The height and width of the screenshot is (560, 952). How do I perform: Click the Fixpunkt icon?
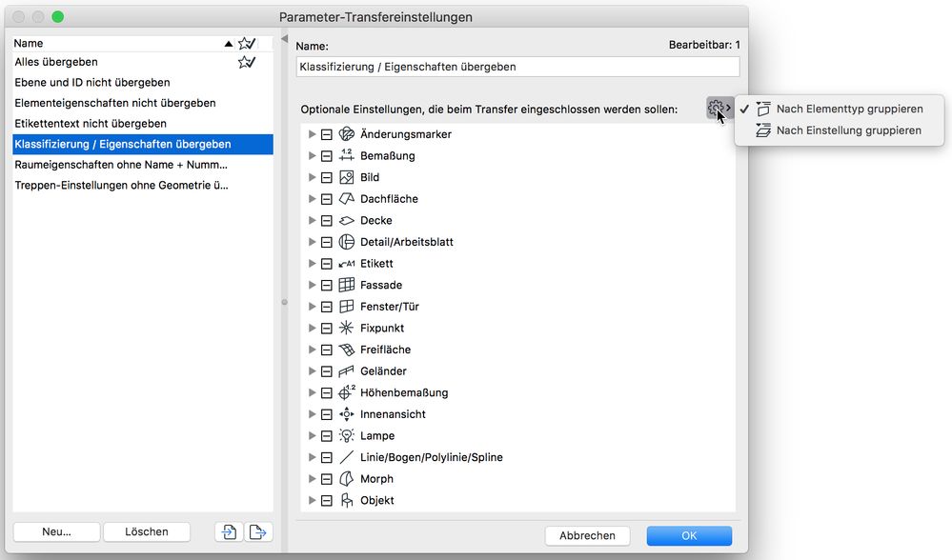pyautogui.click(x=346, y=328)
